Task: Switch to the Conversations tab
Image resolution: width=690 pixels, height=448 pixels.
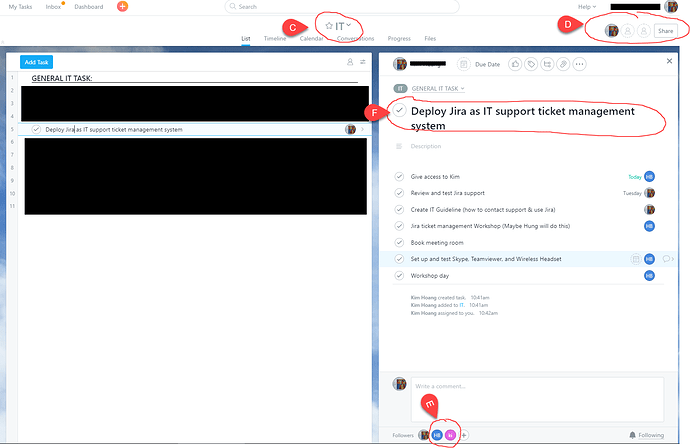Action: coord(356,38)
